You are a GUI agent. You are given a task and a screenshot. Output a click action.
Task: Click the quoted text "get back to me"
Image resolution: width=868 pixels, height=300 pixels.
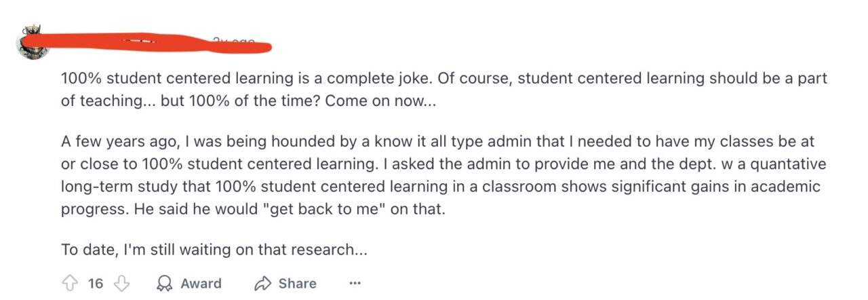click(x=324, y=209)
